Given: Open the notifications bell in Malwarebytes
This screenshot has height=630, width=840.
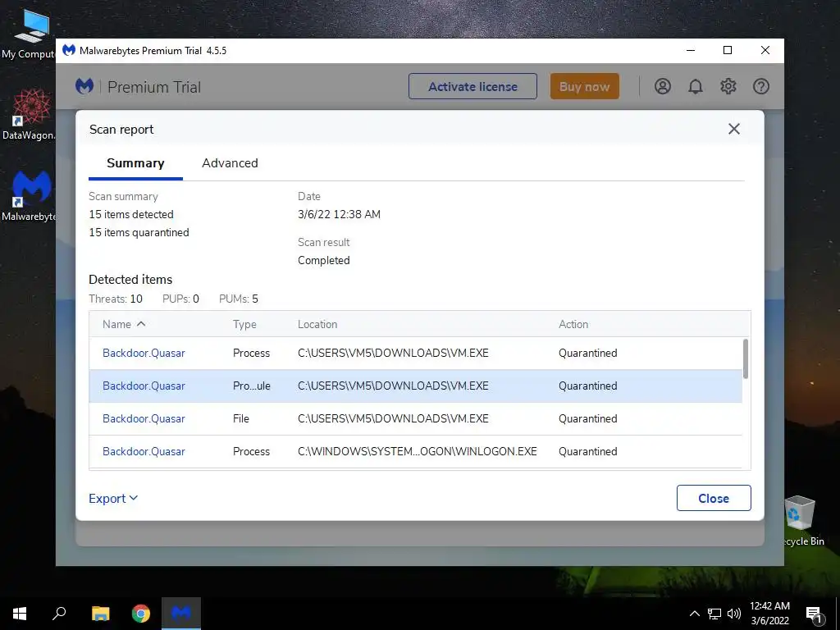Looking at the screenshot, I should point(696,86).
